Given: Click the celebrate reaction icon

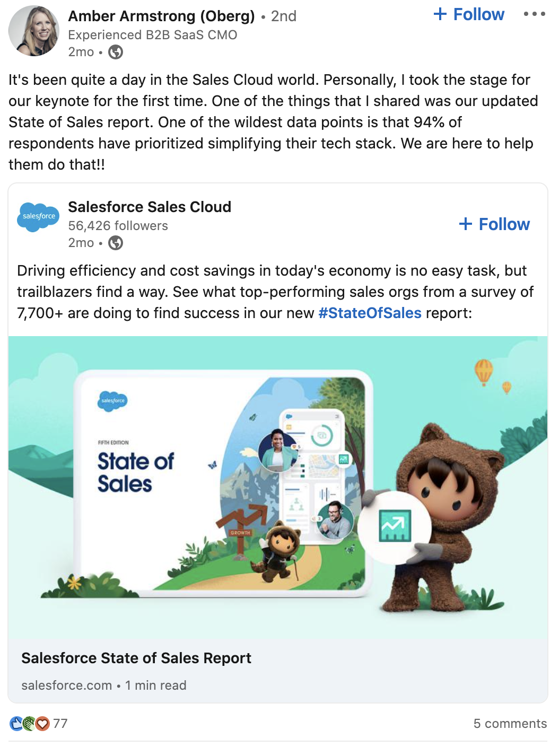Looking at the screenshot, I should pyautogui.click(x=29, y=723).
